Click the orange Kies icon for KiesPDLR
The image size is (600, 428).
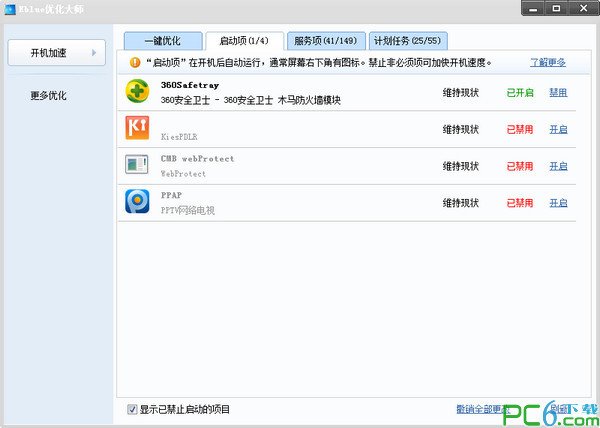pos(137,128)
